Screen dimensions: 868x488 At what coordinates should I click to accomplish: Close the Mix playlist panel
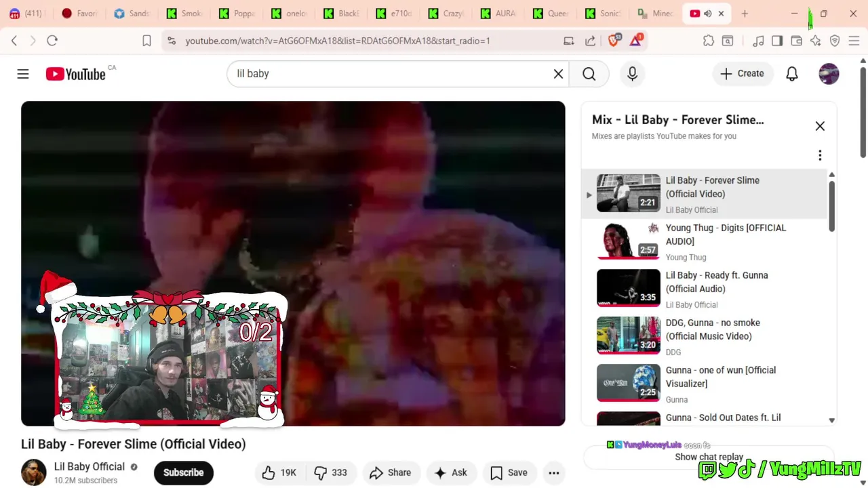pos(820,126)
